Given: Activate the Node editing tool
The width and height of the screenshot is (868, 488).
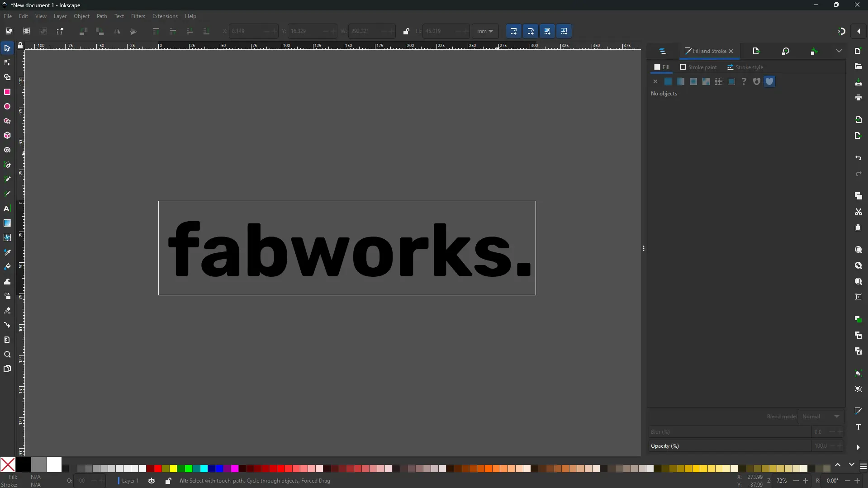Looking at the screenshot, I should [7, 62].
